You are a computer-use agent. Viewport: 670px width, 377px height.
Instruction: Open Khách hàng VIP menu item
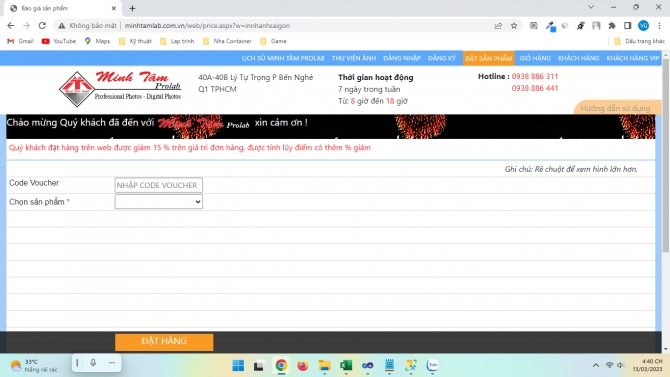tap(632, 58)
